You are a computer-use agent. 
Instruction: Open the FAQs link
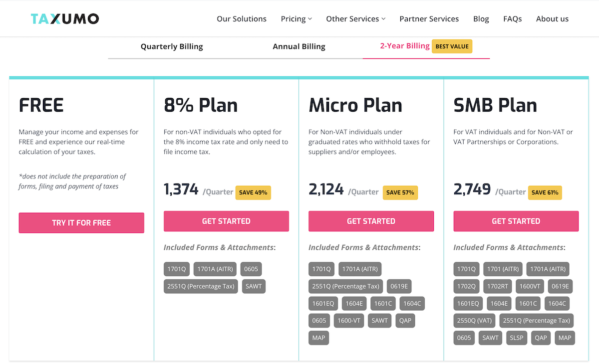click(x=512, y=18)
